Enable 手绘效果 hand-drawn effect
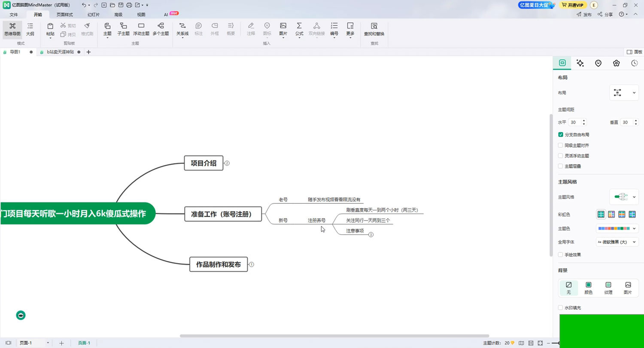The image size is (644, 348). (561, 255)
